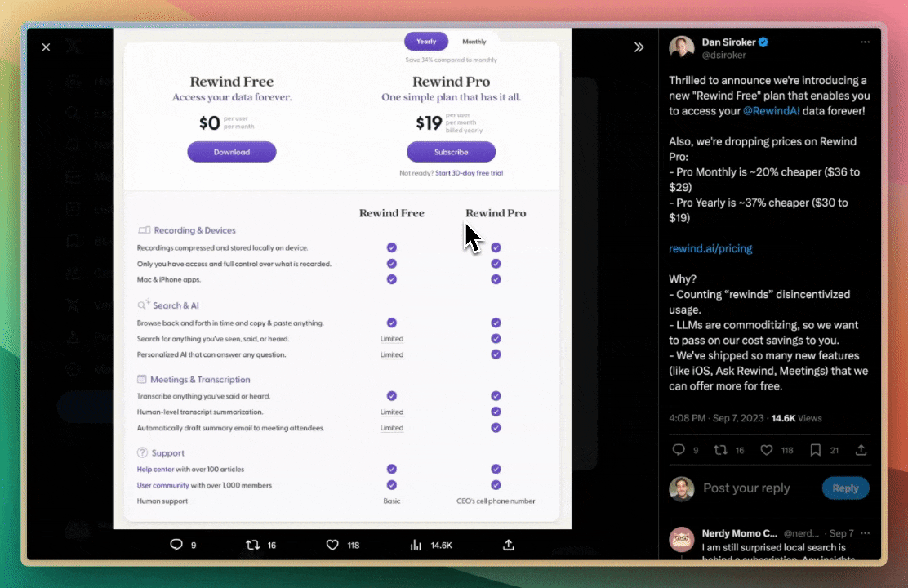908x588 pixels.
Task: Click Rewind Pro checkmark for Mac & iPhone apps
Action: (x=496, y=279)
